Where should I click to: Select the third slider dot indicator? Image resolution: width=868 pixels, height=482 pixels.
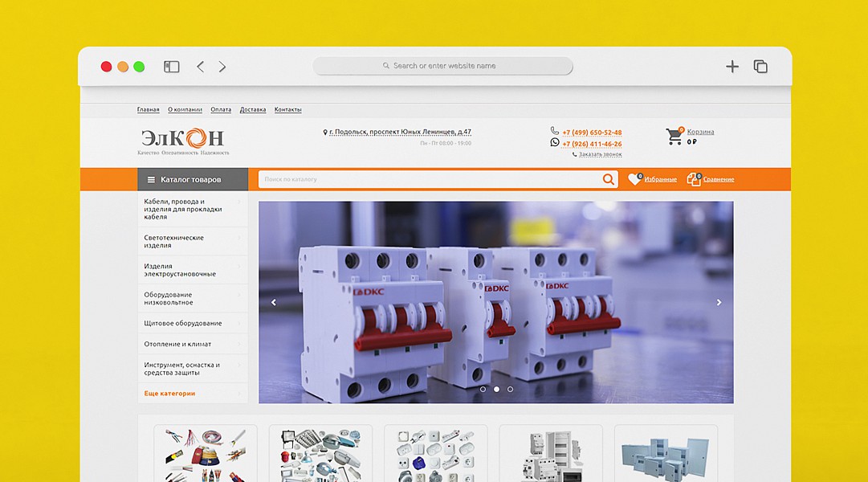click(x=511, y=389)
